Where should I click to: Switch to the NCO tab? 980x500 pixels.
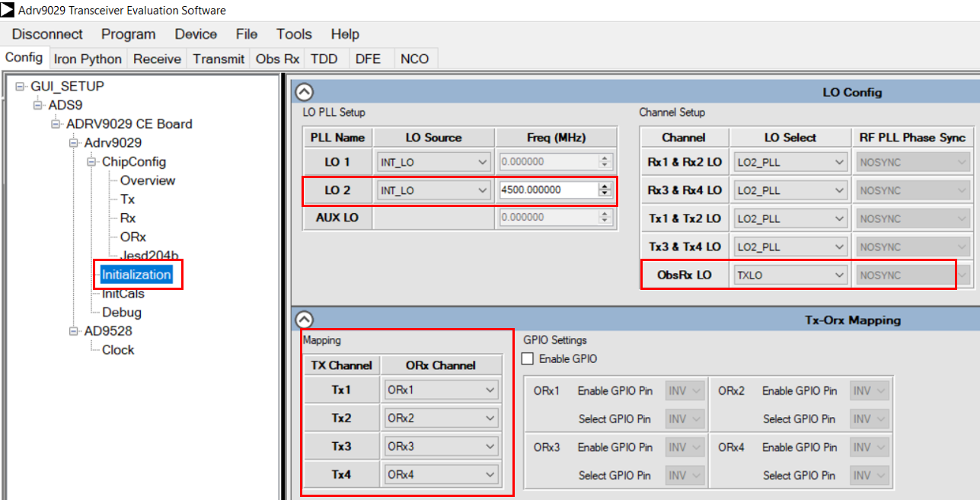(415, 59)
